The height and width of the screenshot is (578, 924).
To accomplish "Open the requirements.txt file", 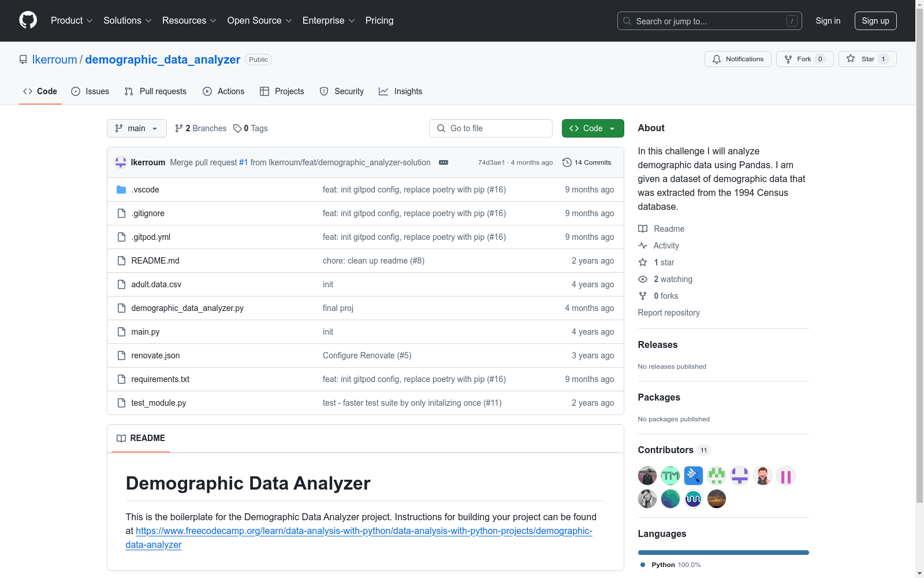I will click(160, 379).
